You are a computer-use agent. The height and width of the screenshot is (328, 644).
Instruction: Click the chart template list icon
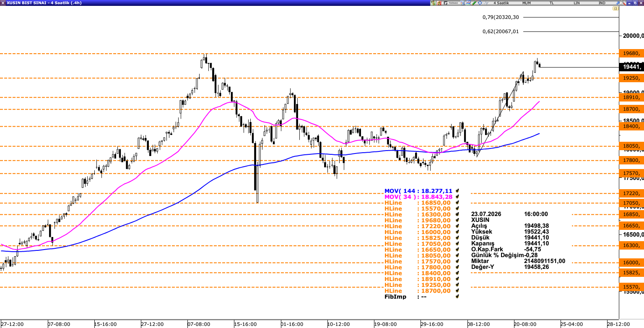coord(462,3)
